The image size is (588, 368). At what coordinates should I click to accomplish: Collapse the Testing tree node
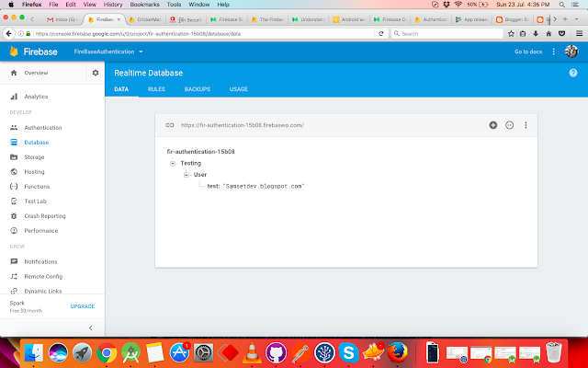tap(173, 163)
